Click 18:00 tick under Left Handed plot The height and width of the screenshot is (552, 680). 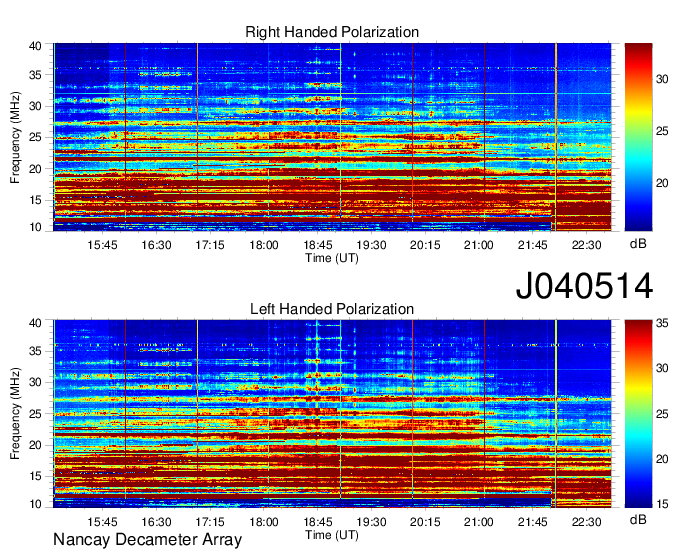click(x=264, y=522)
